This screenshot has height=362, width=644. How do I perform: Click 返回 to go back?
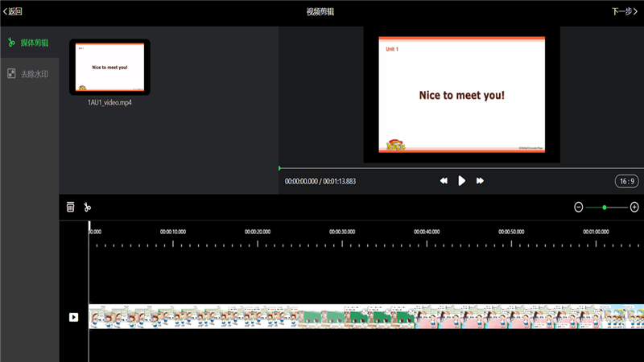coord(13,11)
